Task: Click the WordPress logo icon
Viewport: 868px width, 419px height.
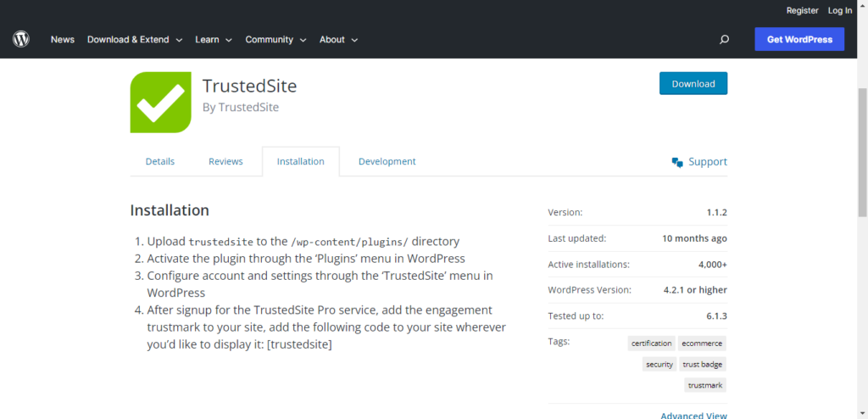Action: [21, 39]
